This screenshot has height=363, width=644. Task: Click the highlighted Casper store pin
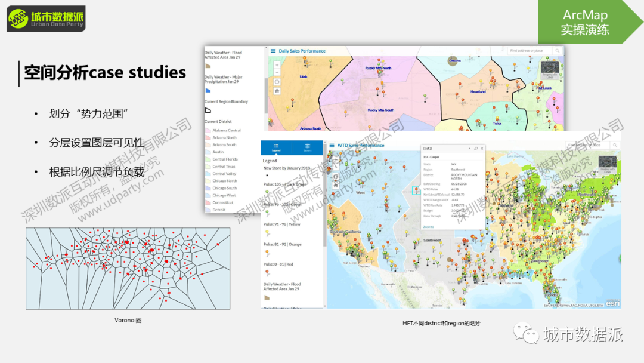point(416,190)
